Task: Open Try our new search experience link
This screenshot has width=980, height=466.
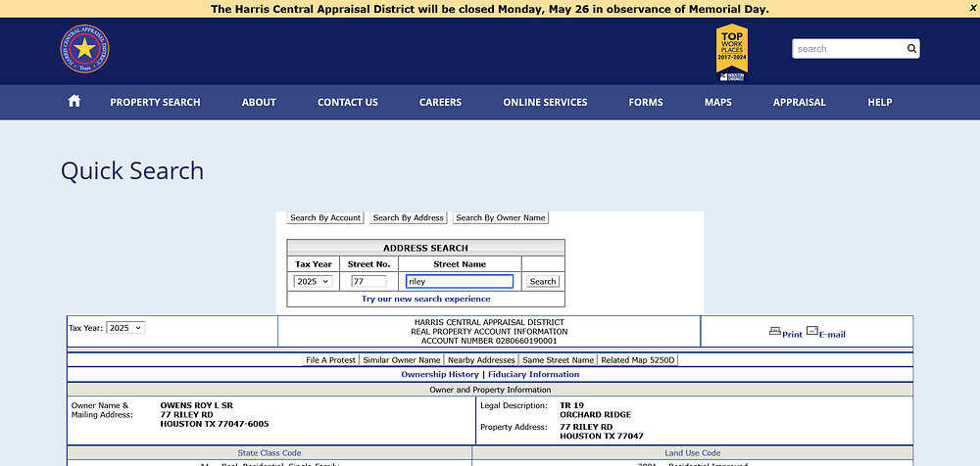Action: coord(425,300)
